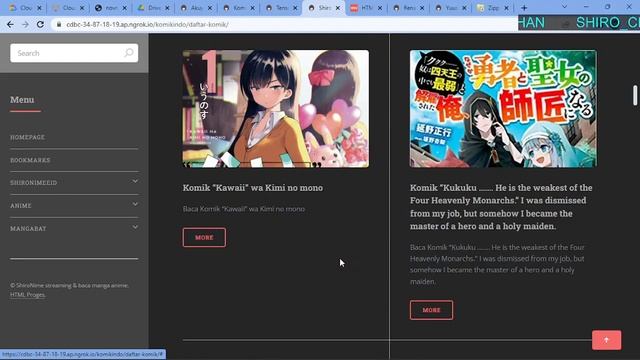Click the padlock site info icon

59,24
